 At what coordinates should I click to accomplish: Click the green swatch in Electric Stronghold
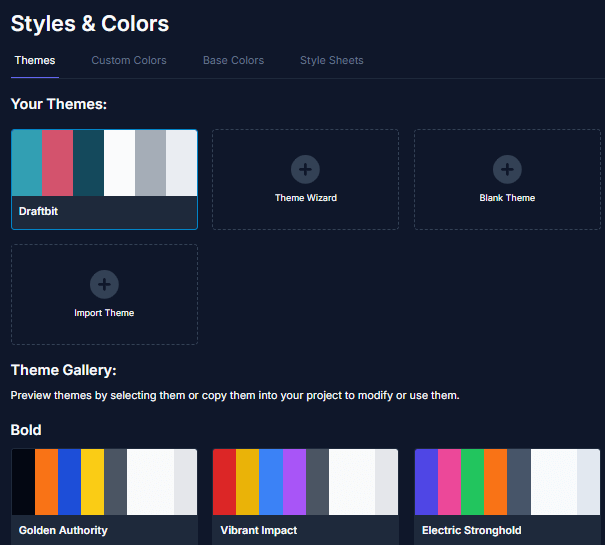coord(473,482)
